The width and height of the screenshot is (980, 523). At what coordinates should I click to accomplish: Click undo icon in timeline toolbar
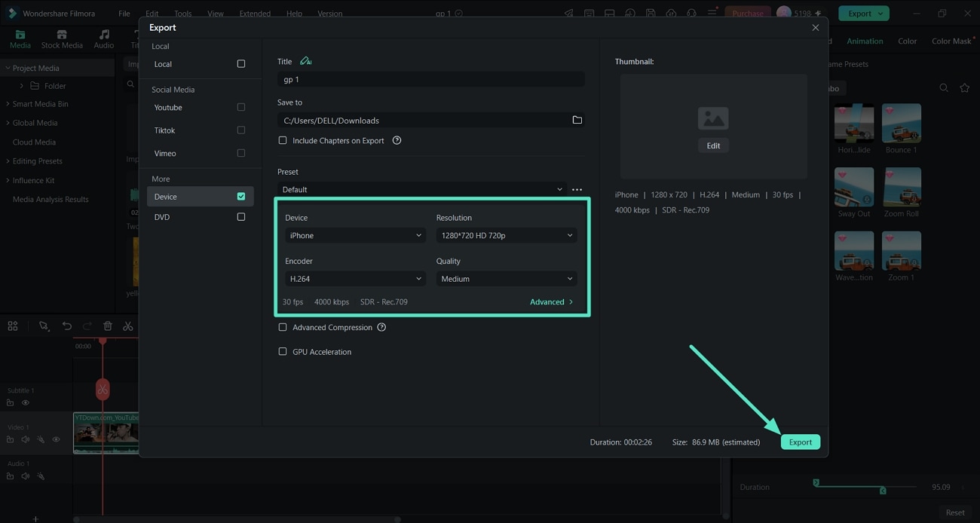coord(67,326)
